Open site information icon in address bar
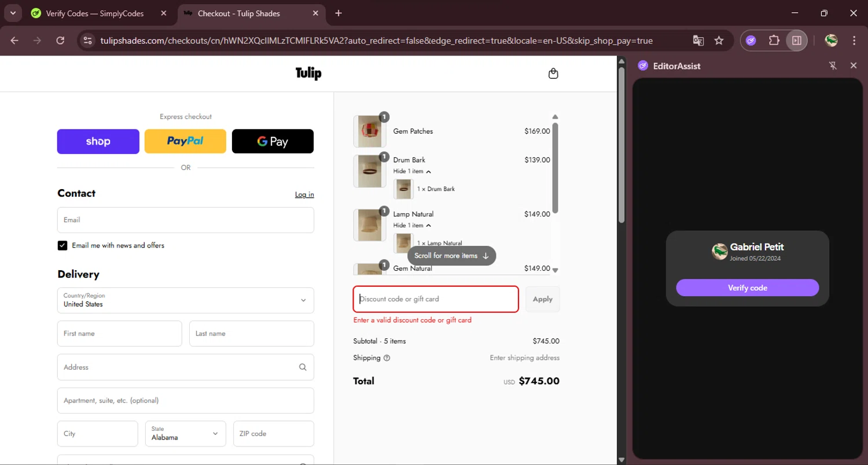The width and height of the screenshot is (868, 465). (x=87, y=40)
